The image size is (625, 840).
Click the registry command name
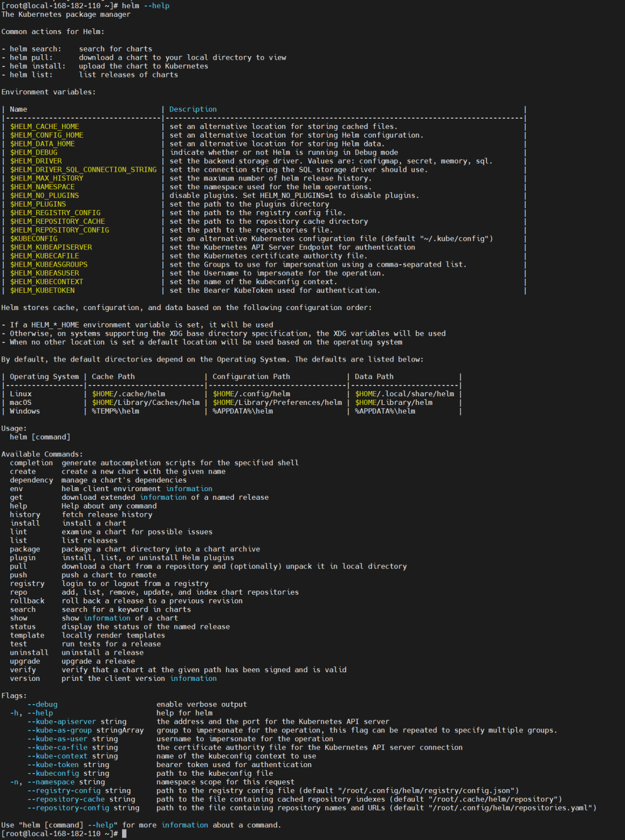point(27,584)
